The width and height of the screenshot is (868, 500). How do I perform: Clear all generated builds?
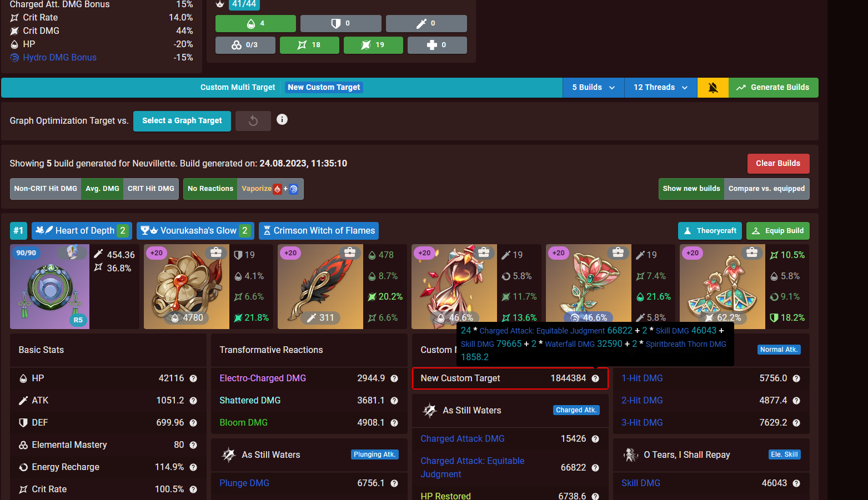coord(778,164)
